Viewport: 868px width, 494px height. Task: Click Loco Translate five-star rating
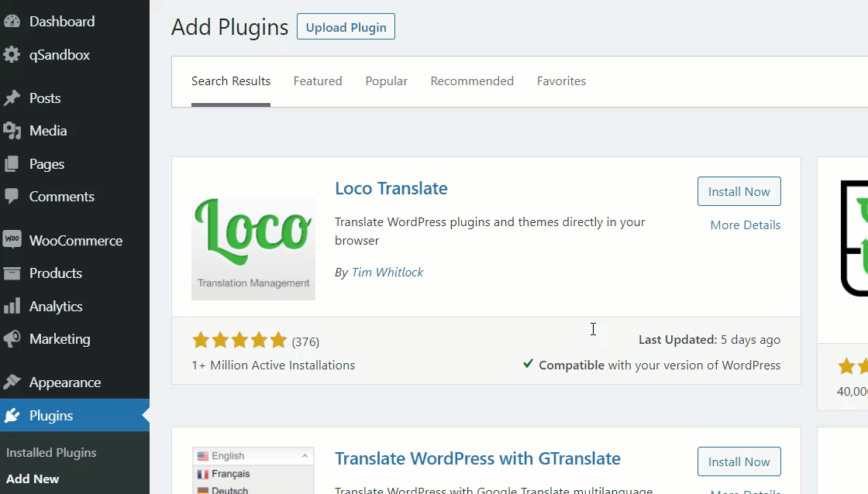[x=239, y=340]
